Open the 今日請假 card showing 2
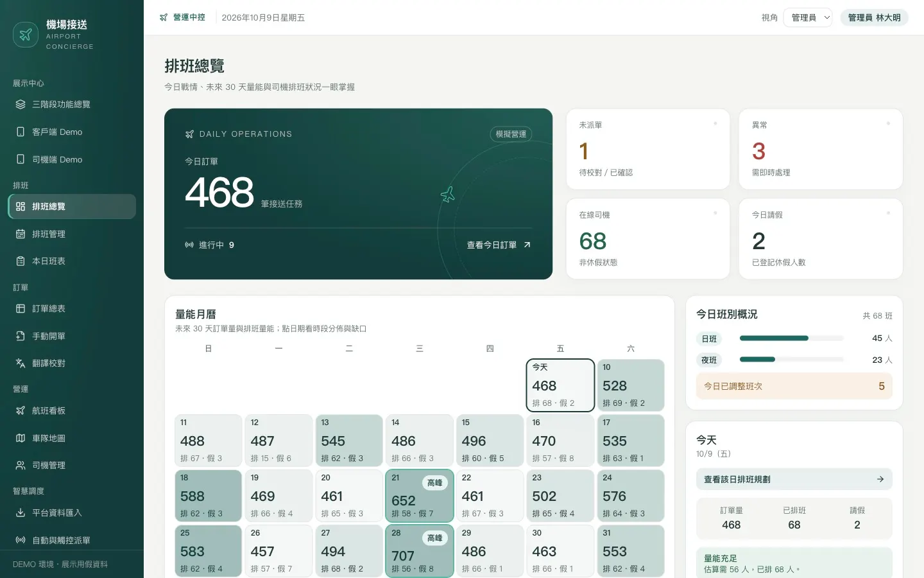Image resolution: width=924 pixels, height=578 pixels. [x=821, y=239]
